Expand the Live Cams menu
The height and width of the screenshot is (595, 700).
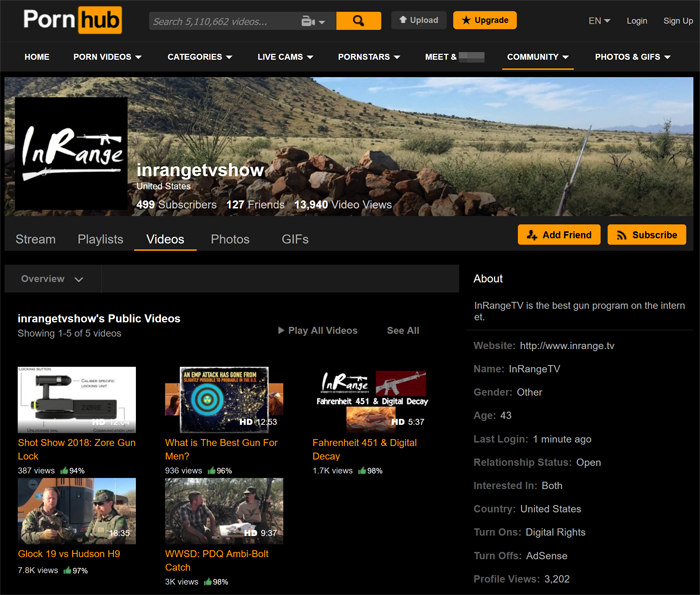pos(289,57)
